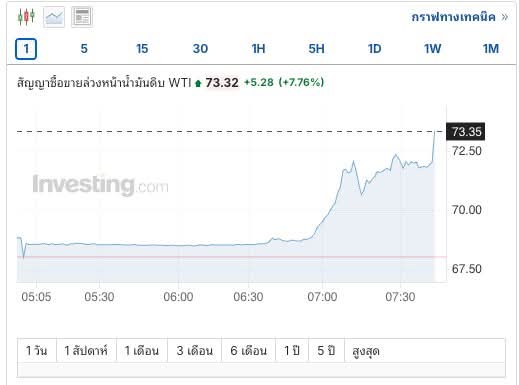Screen dimensions: 519x385
Task: Show the 1 วัน range
Action: (x=37, y=351)
